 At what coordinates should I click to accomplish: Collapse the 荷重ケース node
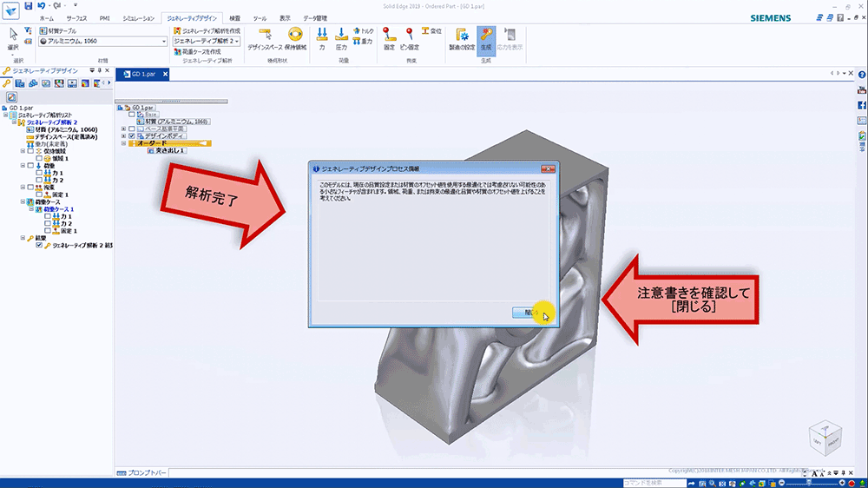[23, 202]
